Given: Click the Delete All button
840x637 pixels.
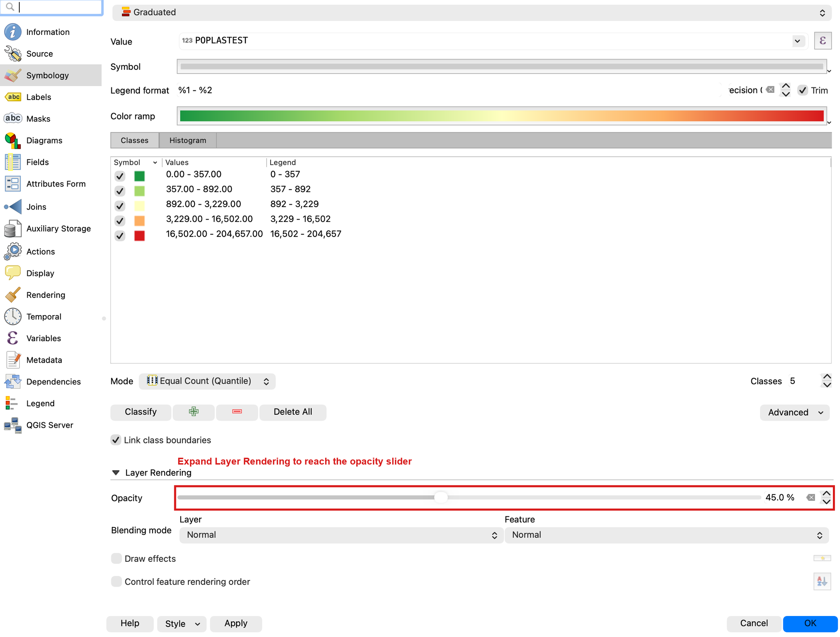Looking at the screenshot, I should (x=293, y=412).
